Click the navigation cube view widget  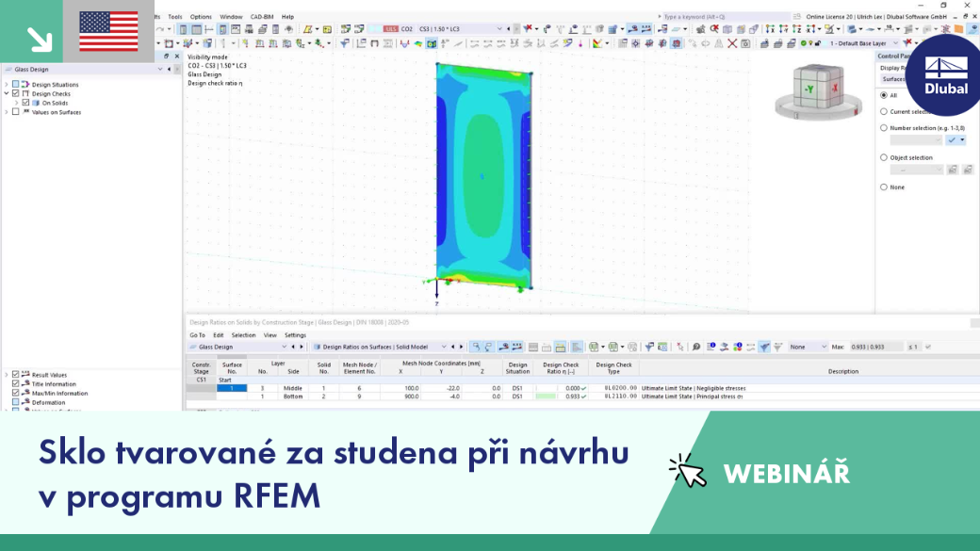818,92
